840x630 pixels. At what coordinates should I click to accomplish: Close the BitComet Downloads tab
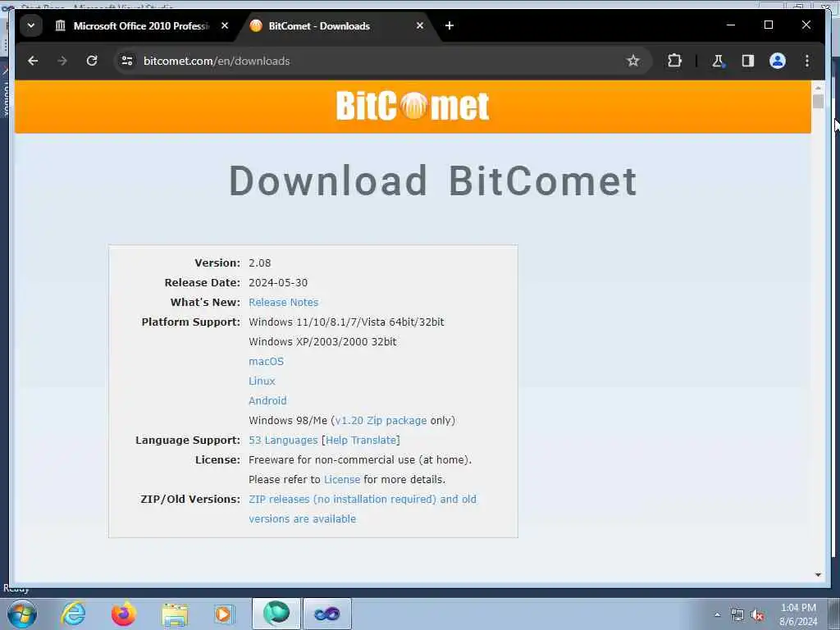point(420,25)
